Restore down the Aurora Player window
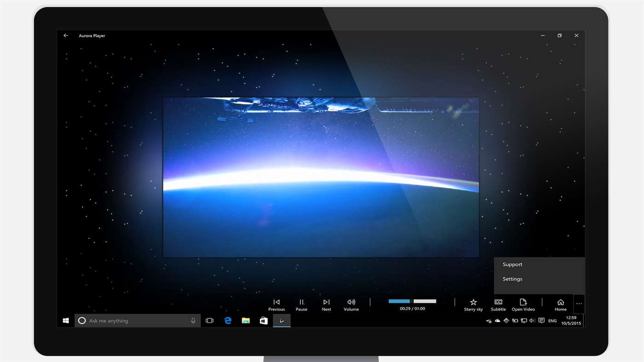The height and width of the screenshot is (362, 644). tap(560, 35)
